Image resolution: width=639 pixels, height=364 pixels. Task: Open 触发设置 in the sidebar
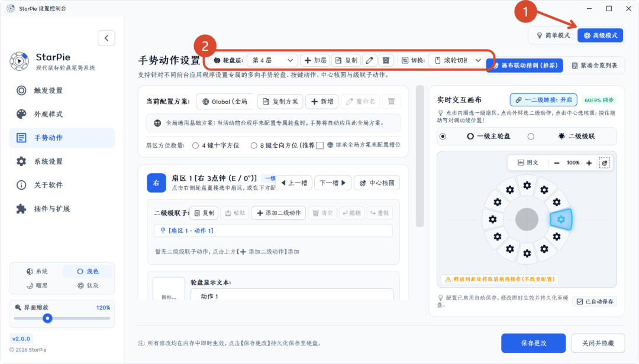click(62, 90)
